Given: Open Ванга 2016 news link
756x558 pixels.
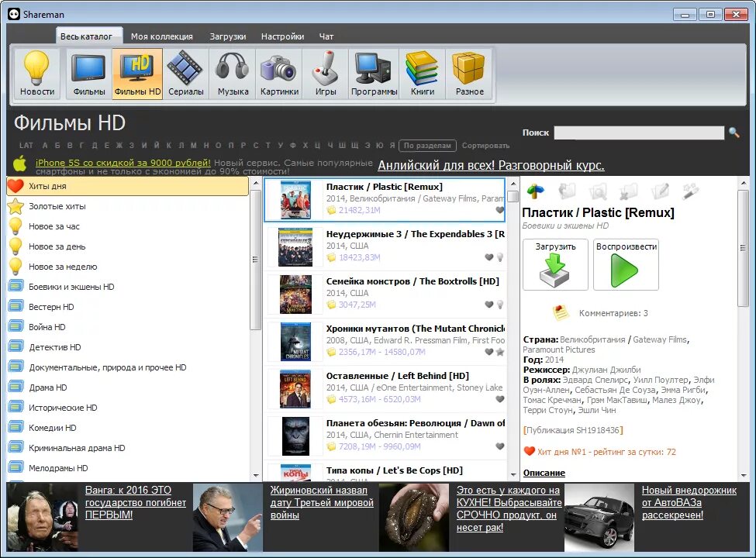Looking at the screenshot, I should pos(136,502).
